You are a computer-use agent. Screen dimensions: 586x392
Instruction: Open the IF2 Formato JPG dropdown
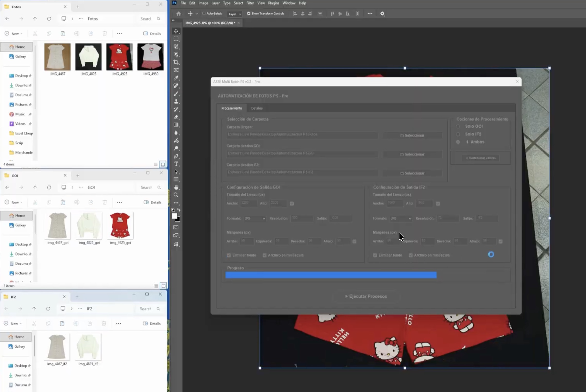(x=401, y=218)
